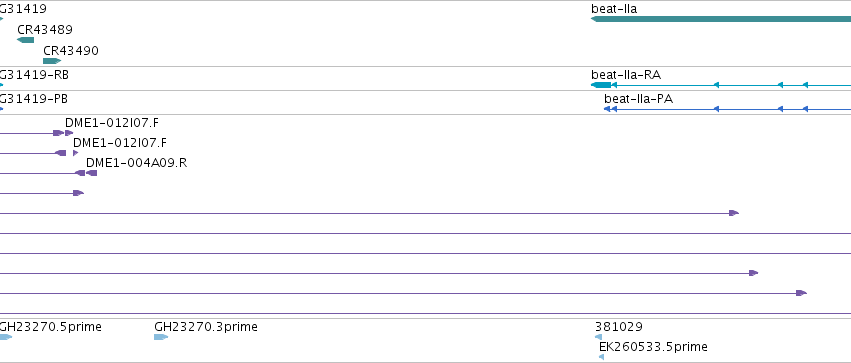Click the beat-IIa-RA thick terminal exon block
This screenshot has height=363, width=851.
601,85
